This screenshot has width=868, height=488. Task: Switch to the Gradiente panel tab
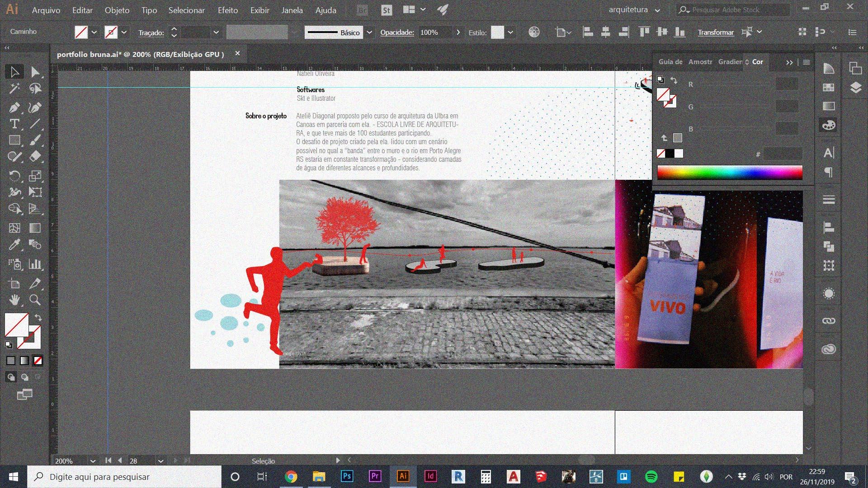coord(730,62)
